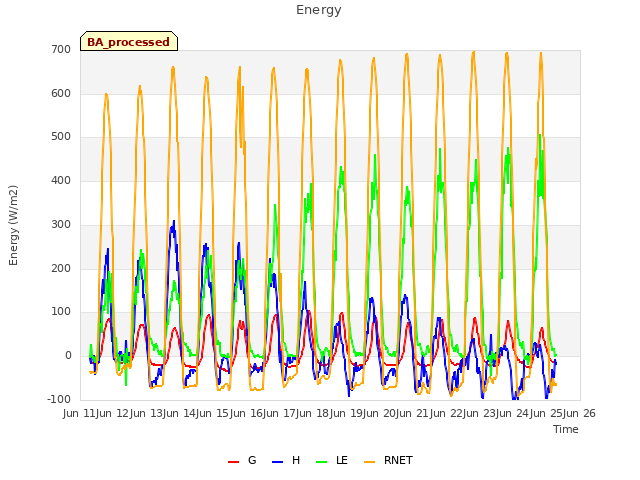The width and height of the screenshot is (640, 480).
Task: Click the Jun 11 x-axis tick label
Action: pyautogui.click(x=78, y=413)
